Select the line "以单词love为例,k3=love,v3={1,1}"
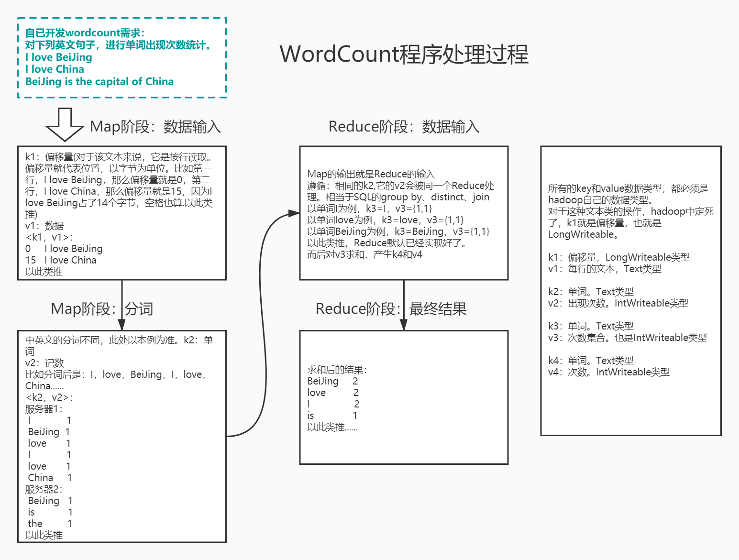Screen dimensions: 739x560 coord(386,220)
